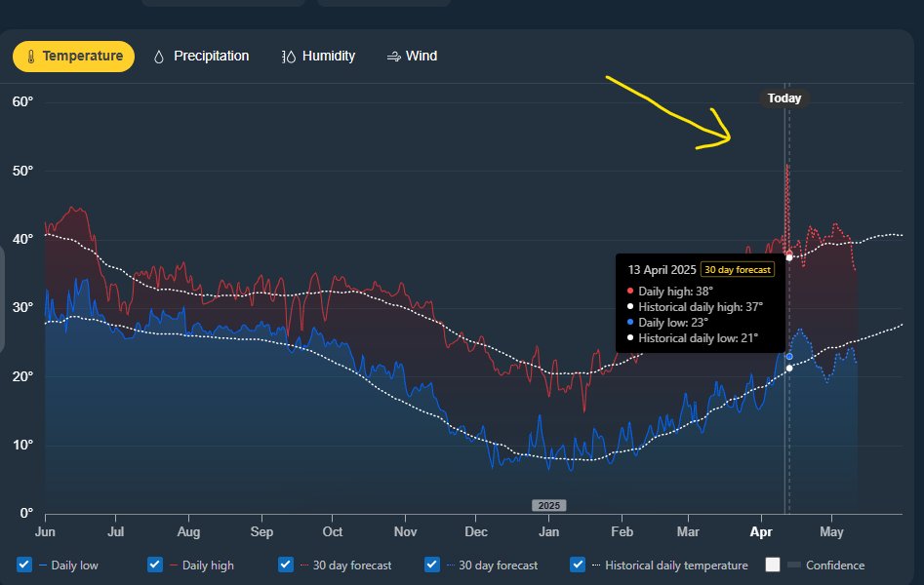Click '13 April 2025' tooltip date
924x585 pixels.
[x=662, y=270]
